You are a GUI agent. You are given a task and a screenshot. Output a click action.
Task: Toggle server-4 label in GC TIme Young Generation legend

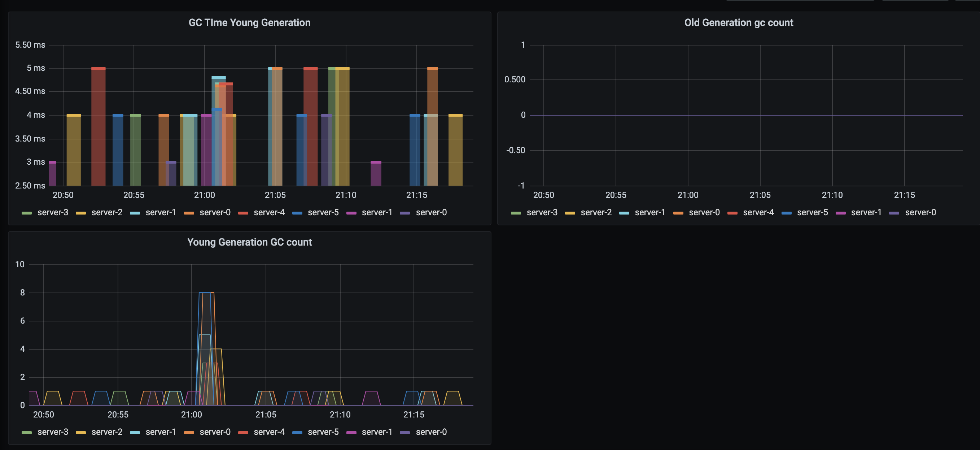point(269,212)
